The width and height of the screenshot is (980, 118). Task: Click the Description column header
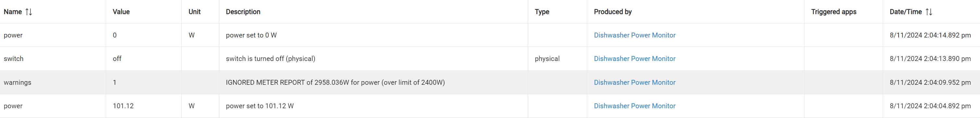point(243,12)
